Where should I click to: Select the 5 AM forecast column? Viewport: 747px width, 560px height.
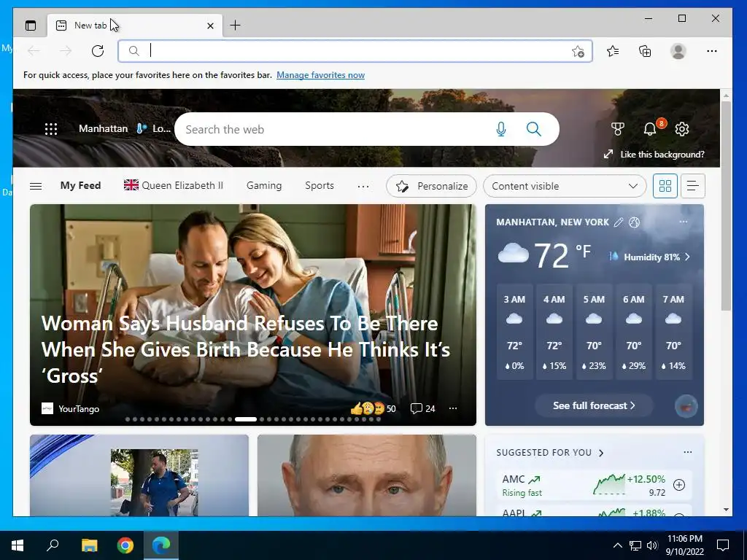[x=594, y=332]
